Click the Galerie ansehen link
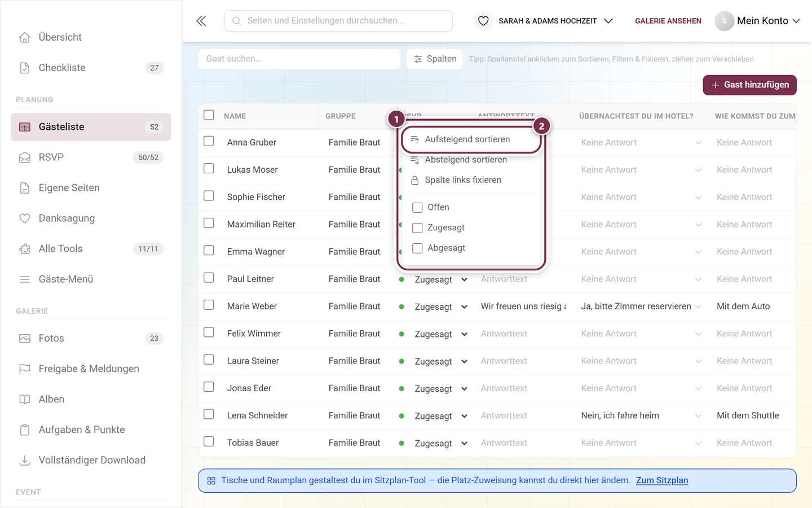The width and height of the screenshot is (812, 508). 668,21
